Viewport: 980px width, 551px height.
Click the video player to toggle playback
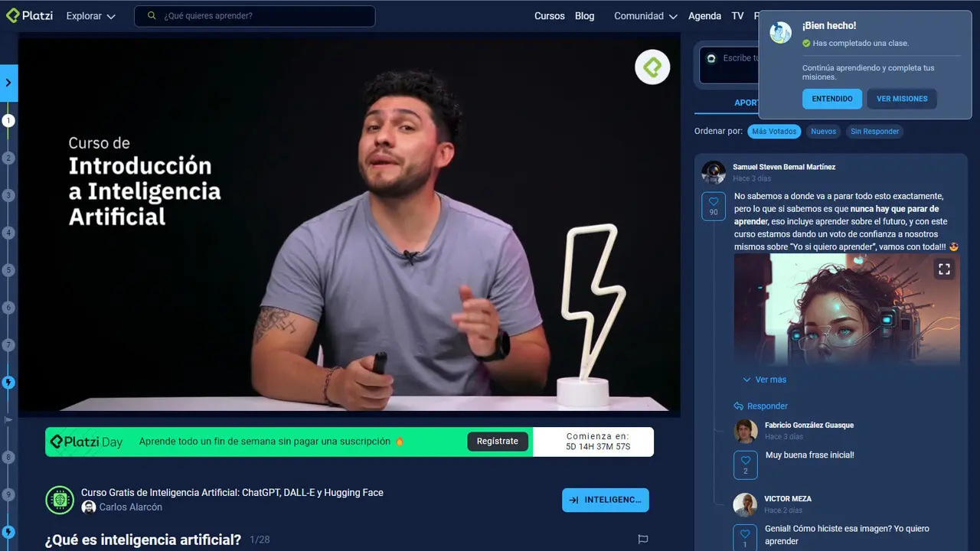(349, 224)
